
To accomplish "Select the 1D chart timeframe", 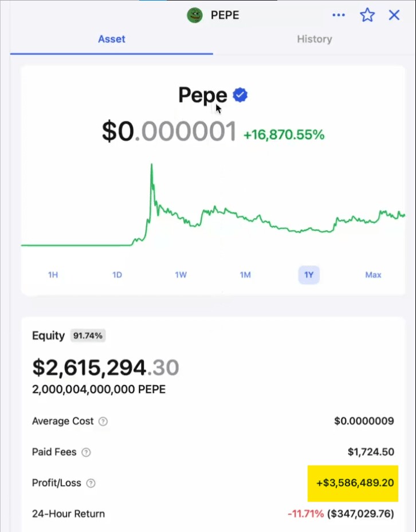I will click(x=117, y=275).
